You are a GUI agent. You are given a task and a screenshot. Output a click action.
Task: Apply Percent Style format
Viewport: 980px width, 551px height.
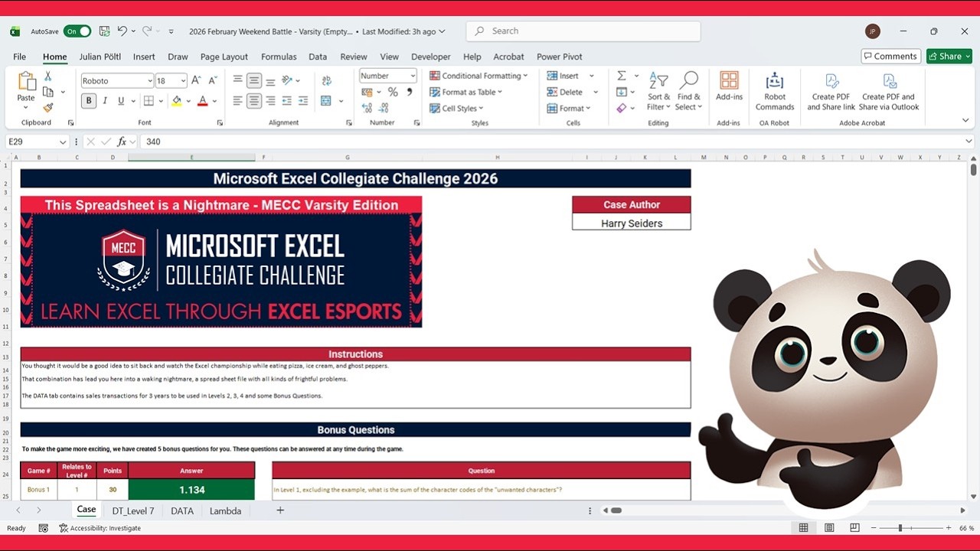[393, 92]
